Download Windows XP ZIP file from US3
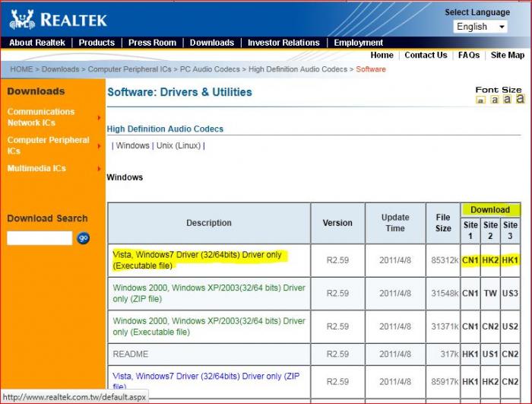Viewport: 532px width, 404px height. [x=510, y=293]
